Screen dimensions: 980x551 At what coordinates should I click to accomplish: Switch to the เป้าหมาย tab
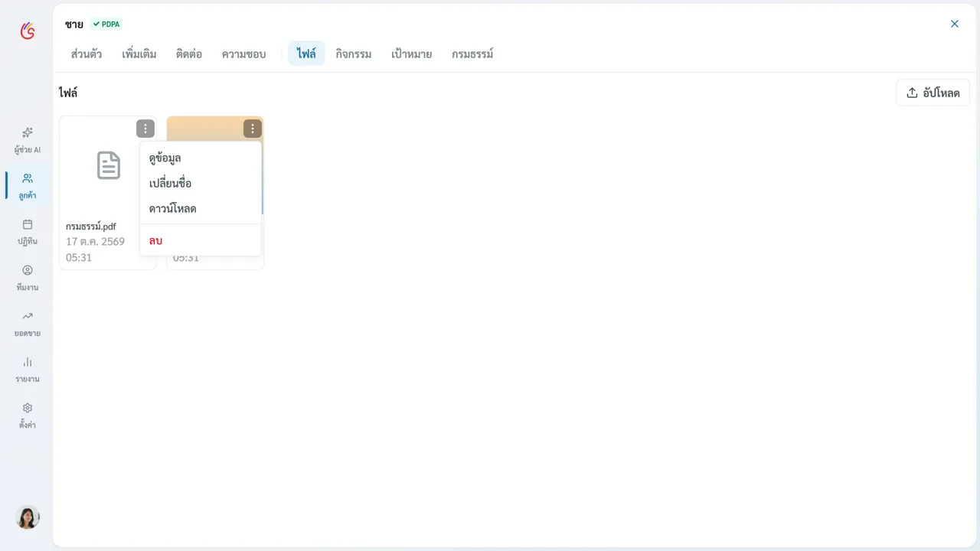pyautogui.click(x=412, y=54)
